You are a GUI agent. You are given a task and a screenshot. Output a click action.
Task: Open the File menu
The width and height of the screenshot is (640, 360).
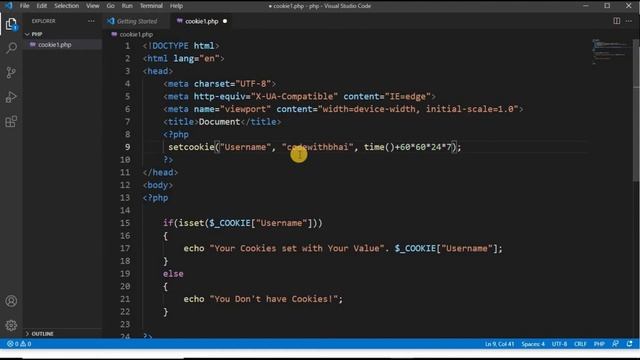[24, 6]
